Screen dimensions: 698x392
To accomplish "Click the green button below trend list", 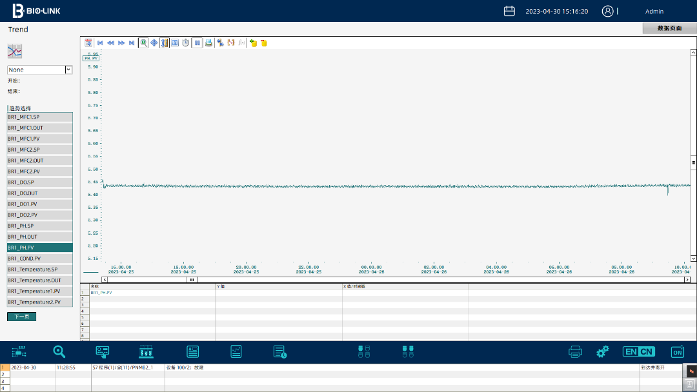I will (x=21, y=316).
